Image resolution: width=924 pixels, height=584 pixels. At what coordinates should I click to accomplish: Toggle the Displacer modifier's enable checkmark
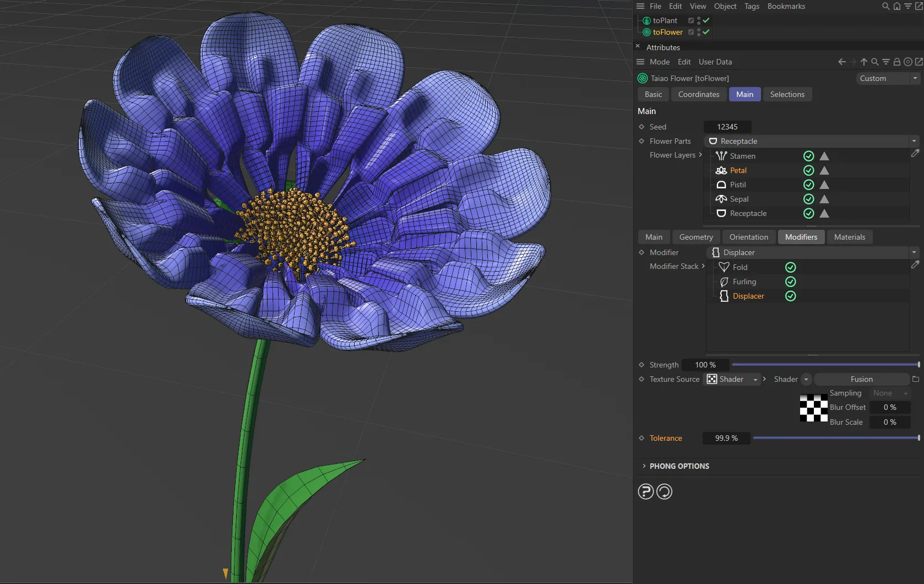[790, 296]
